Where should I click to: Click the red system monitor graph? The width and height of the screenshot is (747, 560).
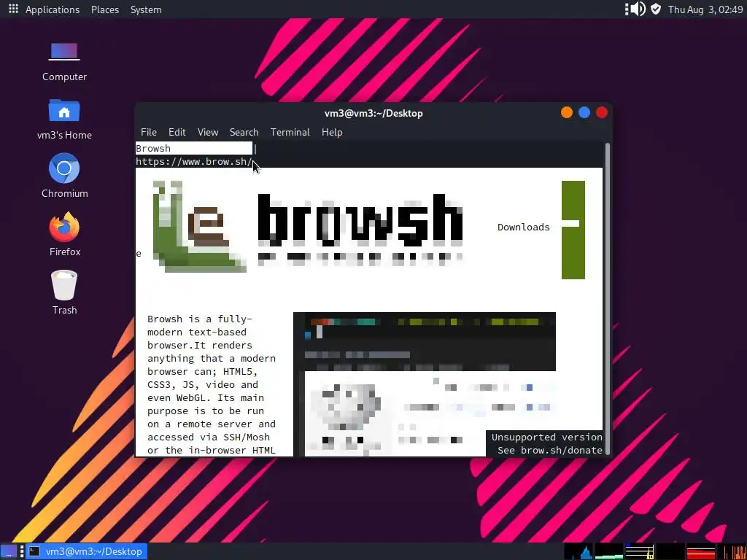(x=701, y=551)
